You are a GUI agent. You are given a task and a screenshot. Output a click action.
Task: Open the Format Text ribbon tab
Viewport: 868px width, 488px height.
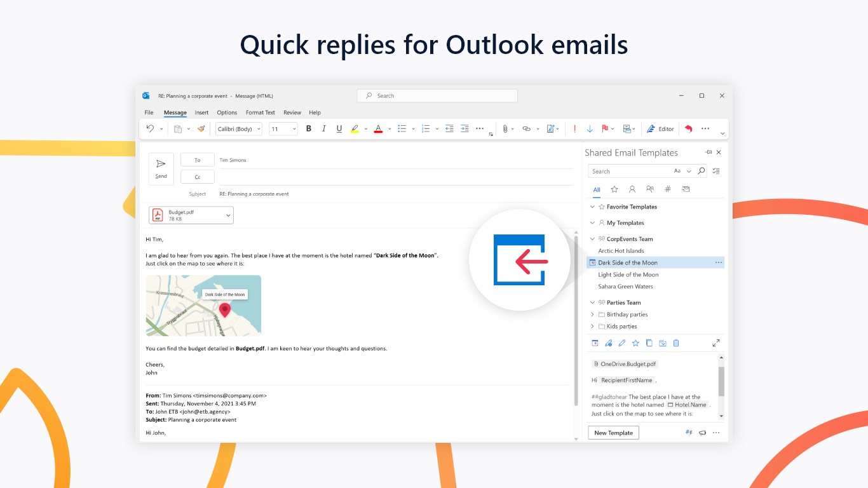[x=261, y=112]
